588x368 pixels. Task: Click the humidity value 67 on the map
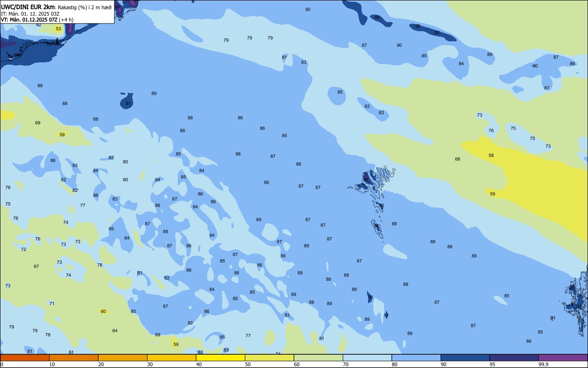click(36, 267)
